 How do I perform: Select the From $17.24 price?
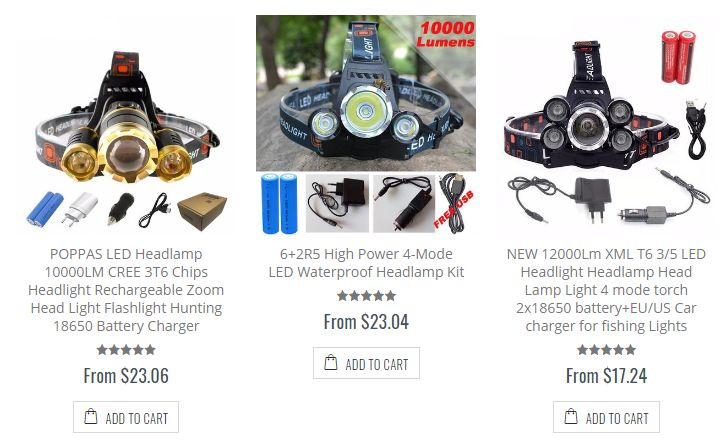point(606,375)
